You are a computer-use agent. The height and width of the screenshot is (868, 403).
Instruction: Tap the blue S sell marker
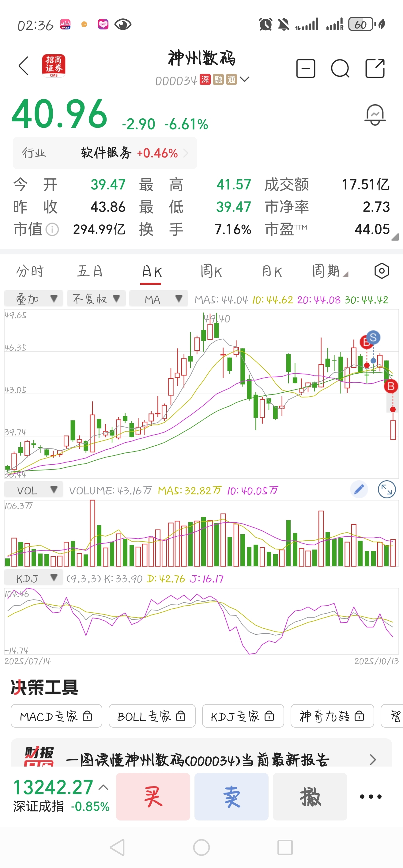point(373,337)
